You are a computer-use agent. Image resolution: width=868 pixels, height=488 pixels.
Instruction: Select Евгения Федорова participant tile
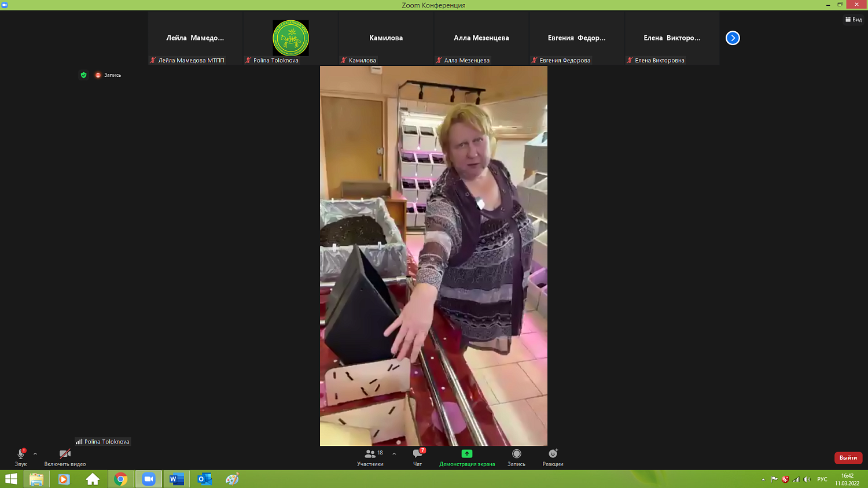tap(577, 38)
